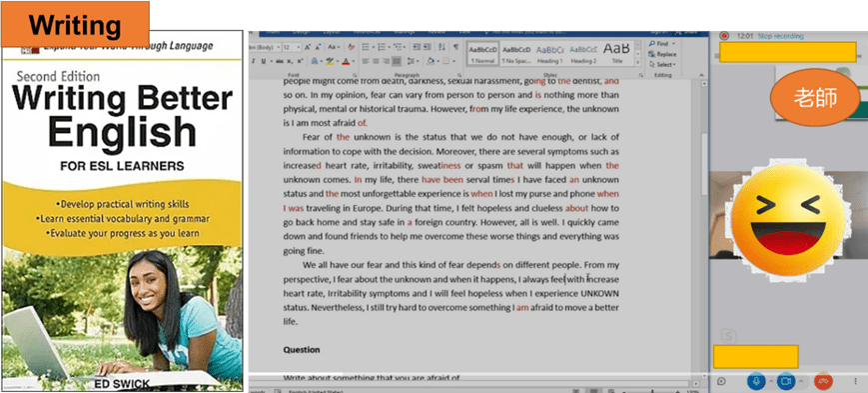Open the more options dots in call window
Viewport: 868px width, 393px height.
tap(855, 381)
